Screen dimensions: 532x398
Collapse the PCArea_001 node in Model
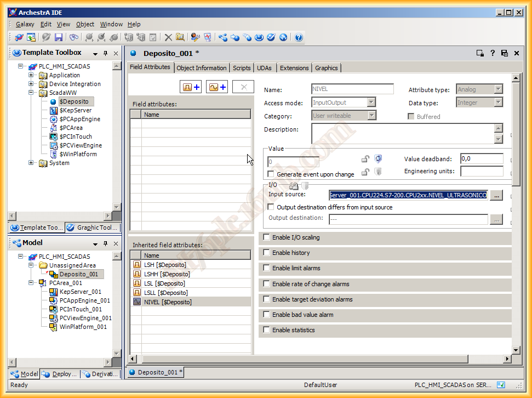pyautogui.click(x=31, y=283)
